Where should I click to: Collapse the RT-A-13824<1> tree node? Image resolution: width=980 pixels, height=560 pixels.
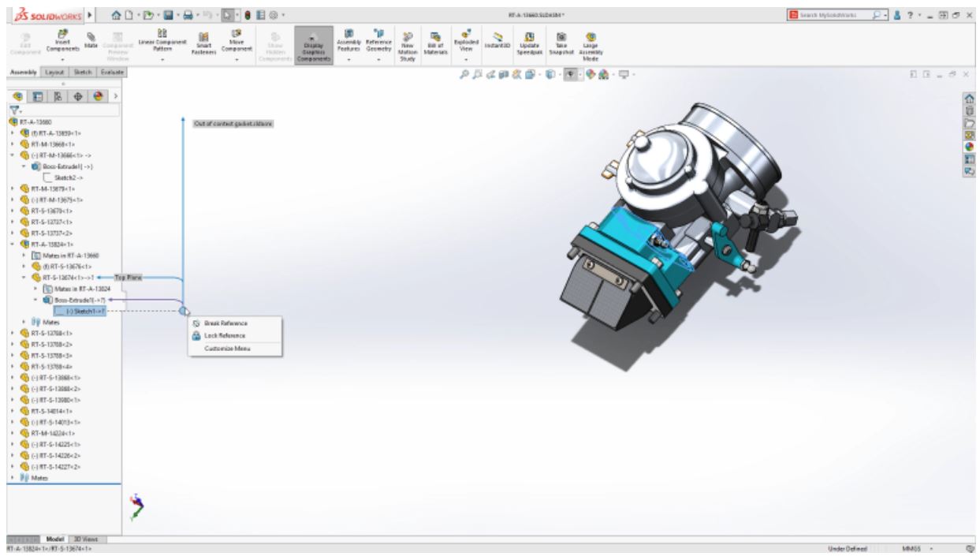pos(6,244)
